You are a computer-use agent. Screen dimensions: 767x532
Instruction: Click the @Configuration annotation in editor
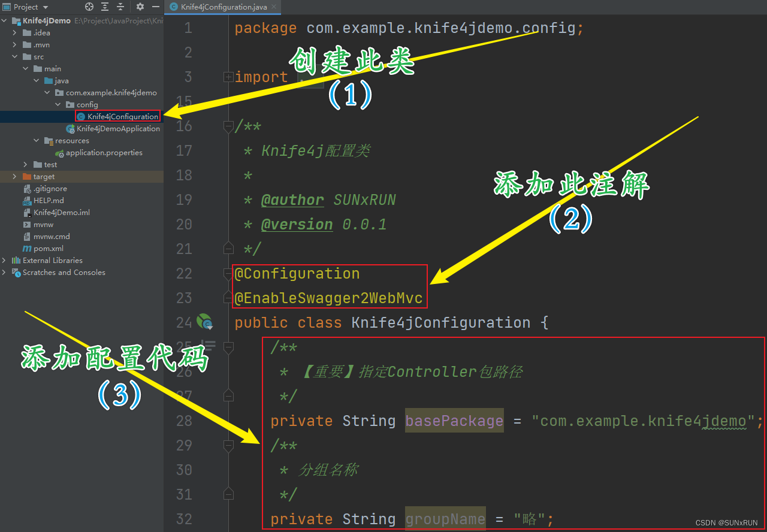coord(297,273)
